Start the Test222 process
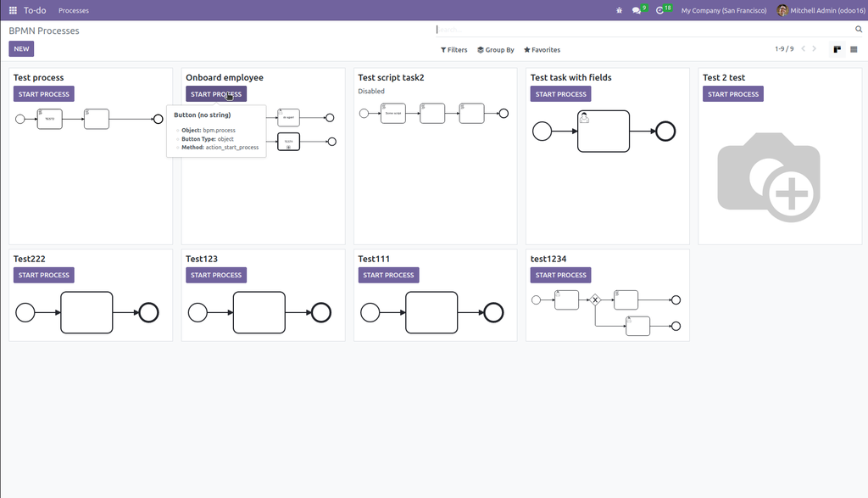Viewport: 868px width, 498px height. 44,276
